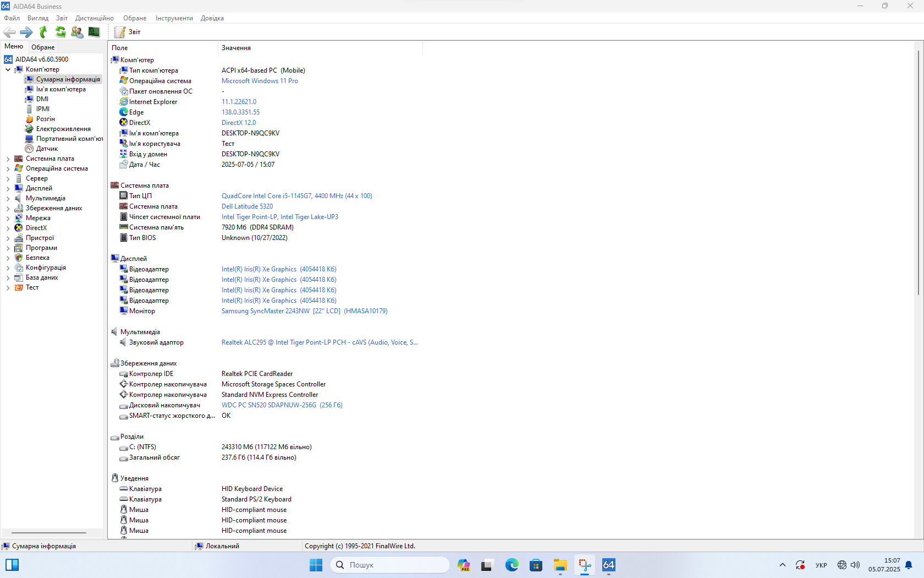Expand the Системна плата tree node
Viewport: 924px width, 578px height.
click(8, 159)
